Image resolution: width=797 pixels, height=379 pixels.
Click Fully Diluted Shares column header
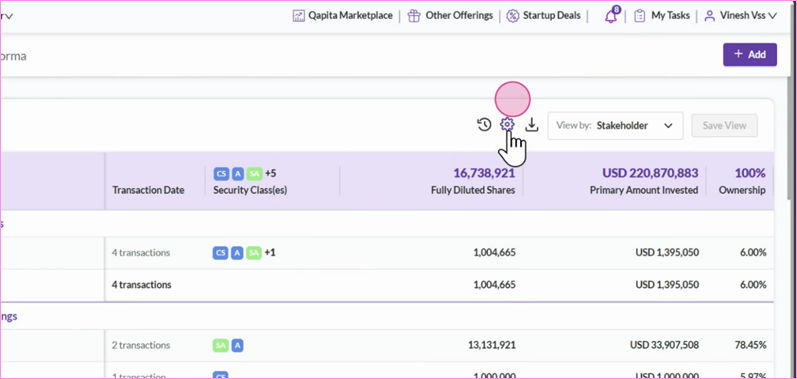click(x=473, y=191)
